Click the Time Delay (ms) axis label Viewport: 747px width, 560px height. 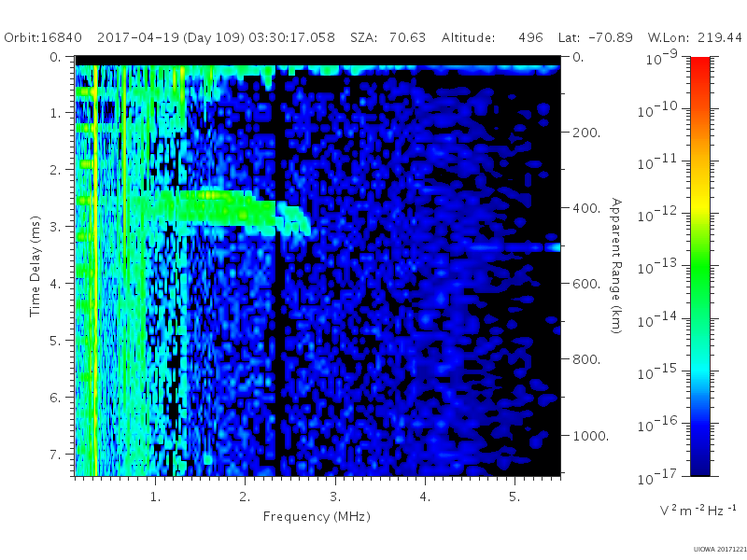(35, 267)
